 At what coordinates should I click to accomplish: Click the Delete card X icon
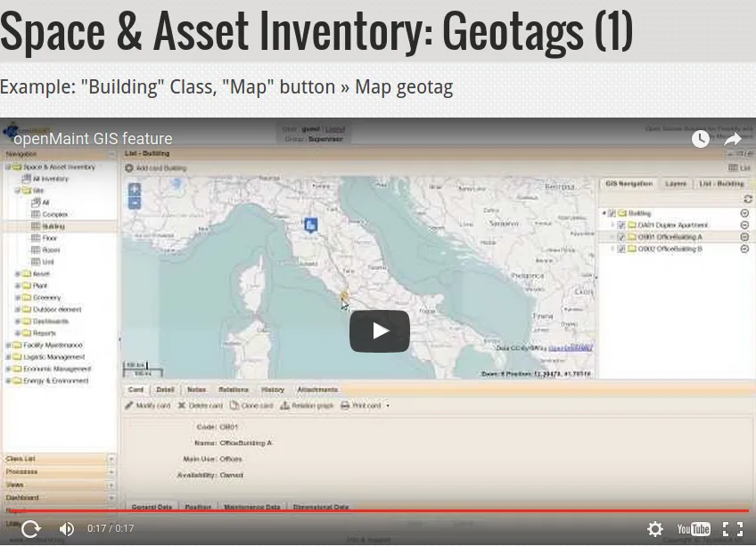click(182, 405)
